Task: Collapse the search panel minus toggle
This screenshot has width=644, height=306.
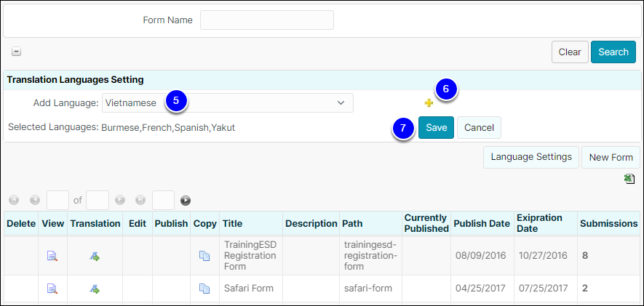Action: (16, 52)
